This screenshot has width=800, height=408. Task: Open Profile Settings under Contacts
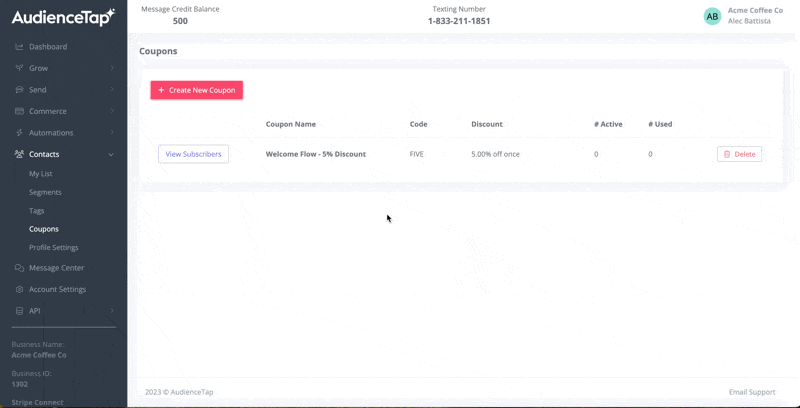click(54, 247)
